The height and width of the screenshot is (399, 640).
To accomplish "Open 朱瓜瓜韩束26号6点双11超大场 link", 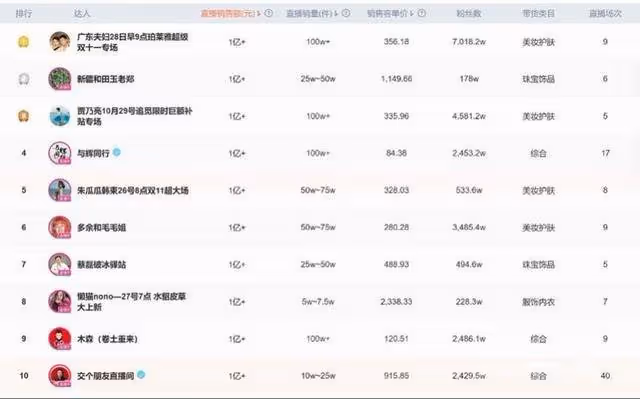I will point(133,191).
